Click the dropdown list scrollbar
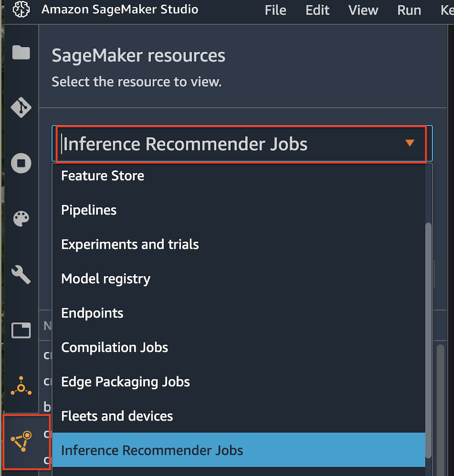Screen dimensions: 454x476 click(428, 339)
